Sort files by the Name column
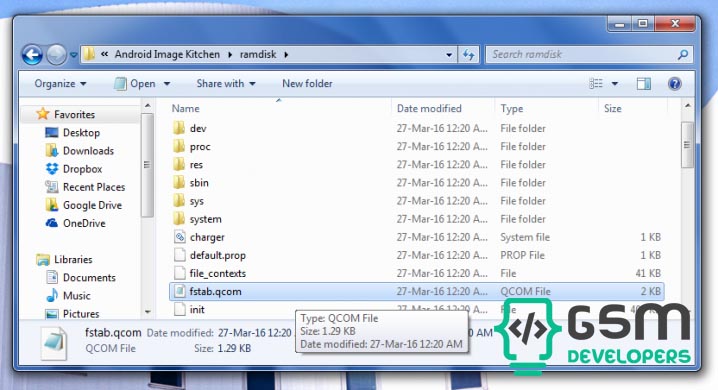 click(185, 109)
